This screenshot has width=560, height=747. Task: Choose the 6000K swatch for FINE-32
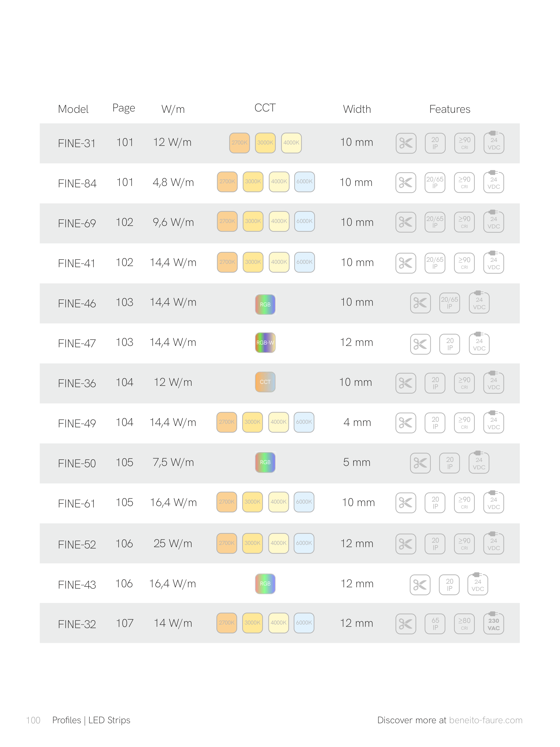(x=304, y=623)
